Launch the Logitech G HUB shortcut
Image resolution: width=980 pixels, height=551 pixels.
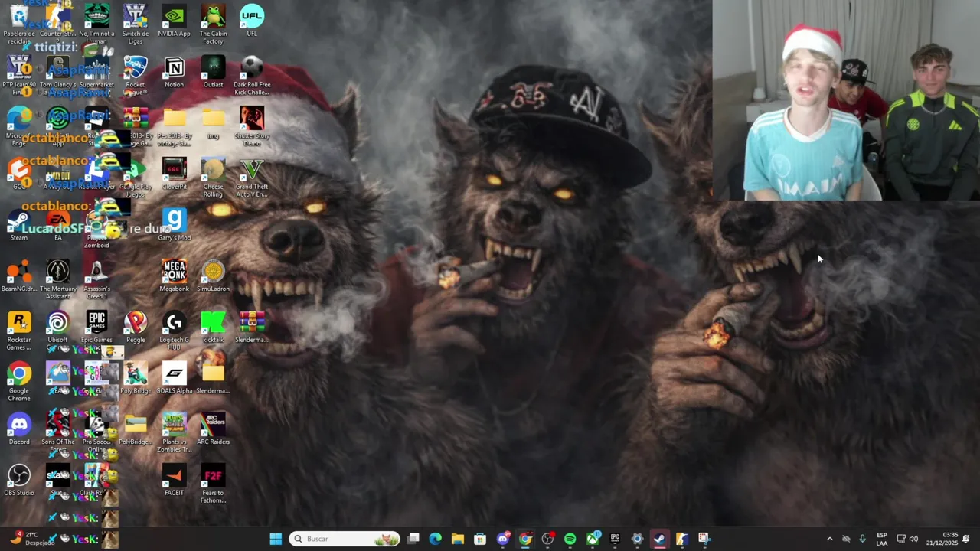coord(174,331)
